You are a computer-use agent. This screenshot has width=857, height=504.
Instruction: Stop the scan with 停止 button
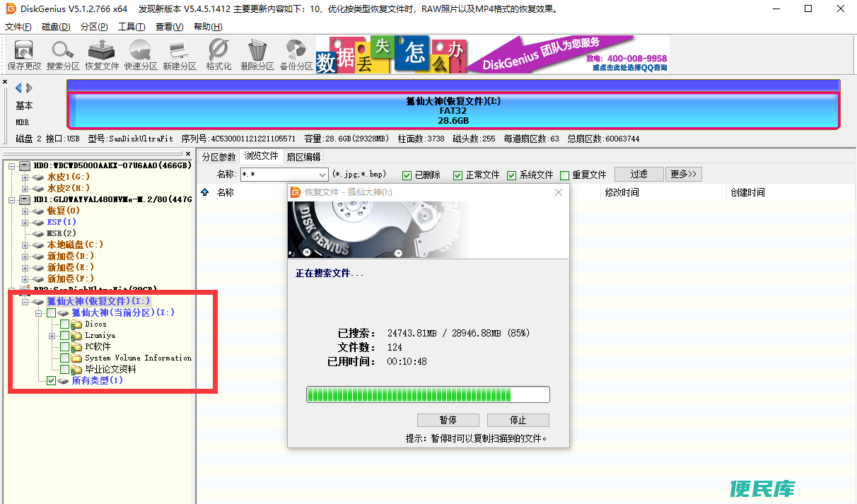[518, 421]
